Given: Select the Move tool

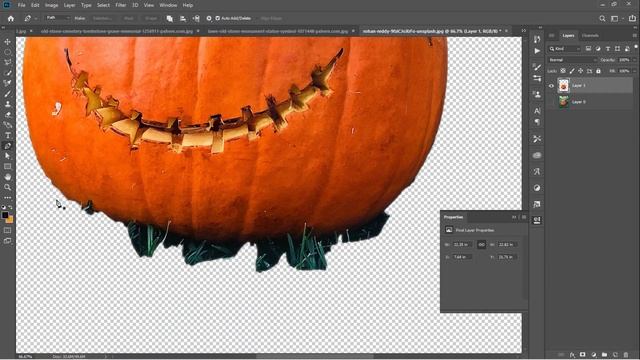Looking at the screenshot, I should pyautogui.click(x=7, y=42).
